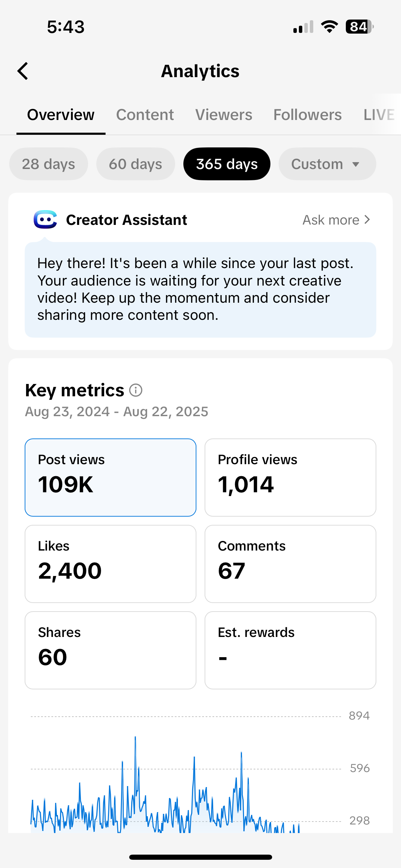Tap the Key metrics info icon
The height and width of the screenshot is (868, 401).
136,390
